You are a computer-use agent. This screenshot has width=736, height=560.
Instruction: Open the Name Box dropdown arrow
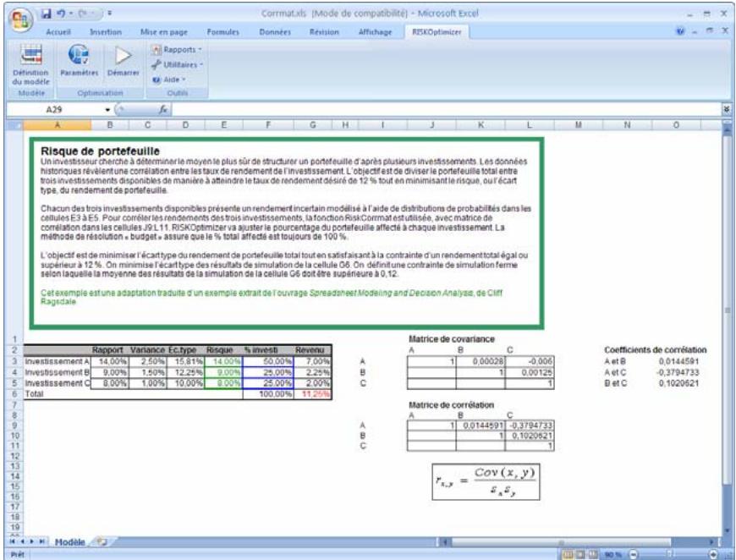click(107, 109)
